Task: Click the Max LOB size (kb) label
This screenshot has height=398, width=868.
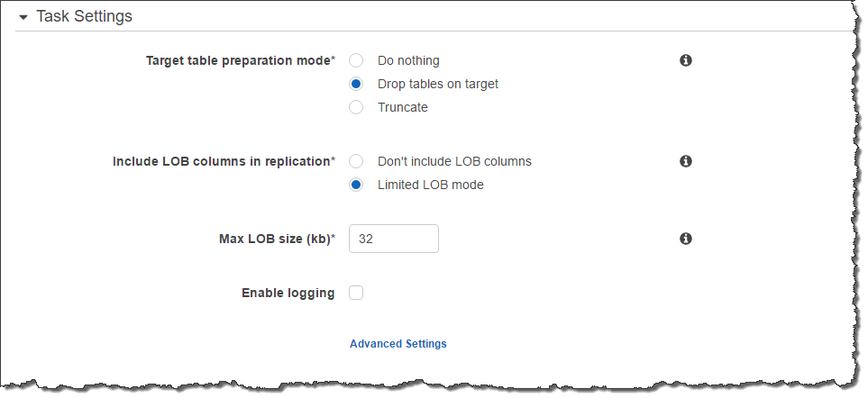Action: point(277,239)
